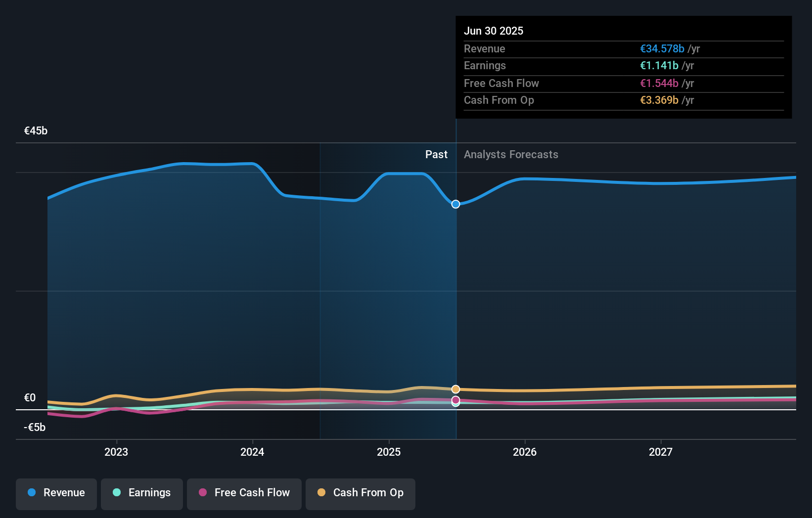This screenshot has height=518, width=812.
Task: Click the blue Revenue legend dot
Action: (x=31, y=493)
